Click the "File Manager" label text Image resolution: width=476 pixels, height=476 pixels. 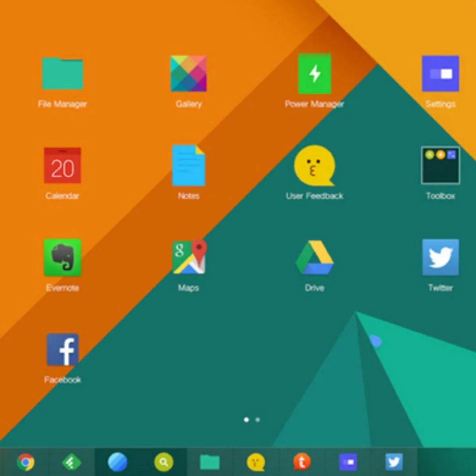(62, 104)
